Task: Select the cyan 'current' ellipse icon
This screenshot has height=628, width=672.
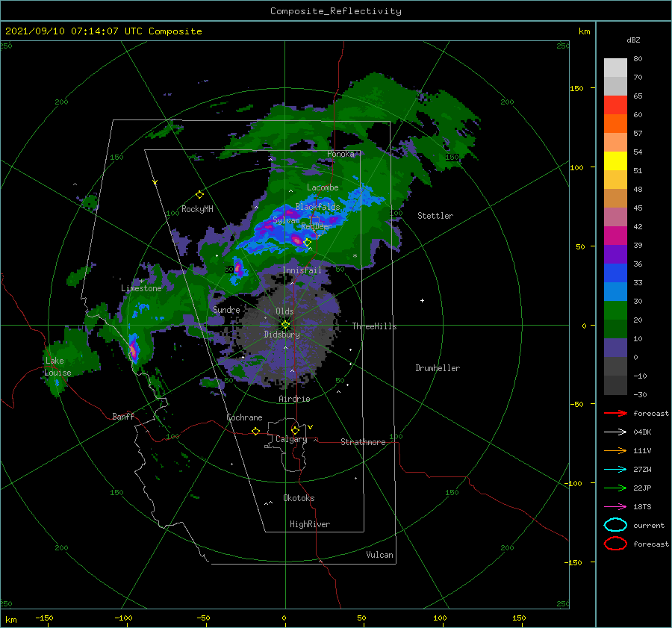Action: point(615,525)
